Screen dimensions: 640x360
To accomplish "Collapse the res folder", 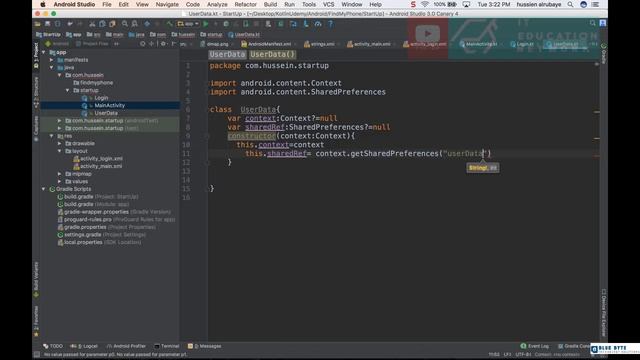I will pos(51,136).
